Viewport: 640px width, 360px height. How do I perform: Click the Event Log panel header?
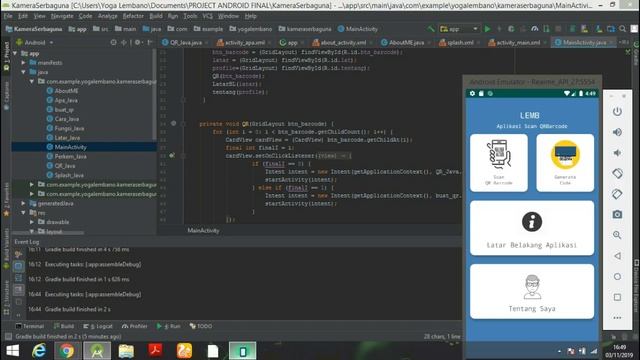click(27, 242)
